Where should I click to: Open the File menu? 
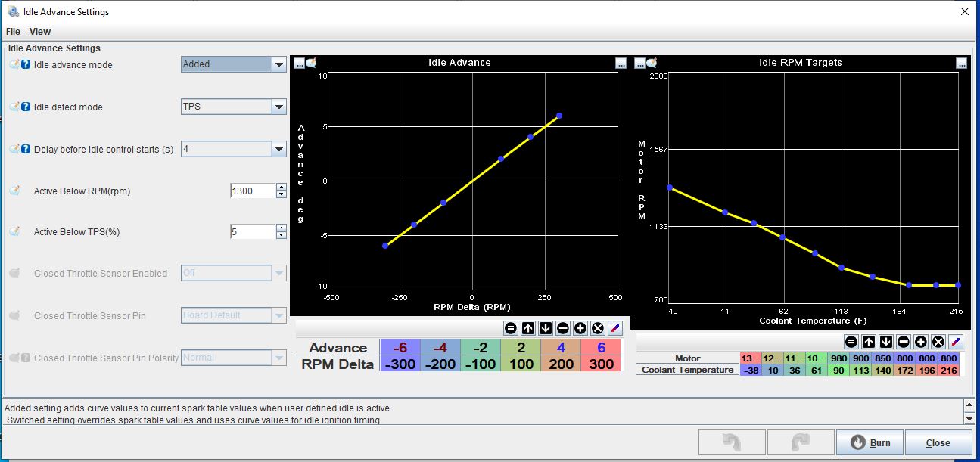[x=12, y=31]
